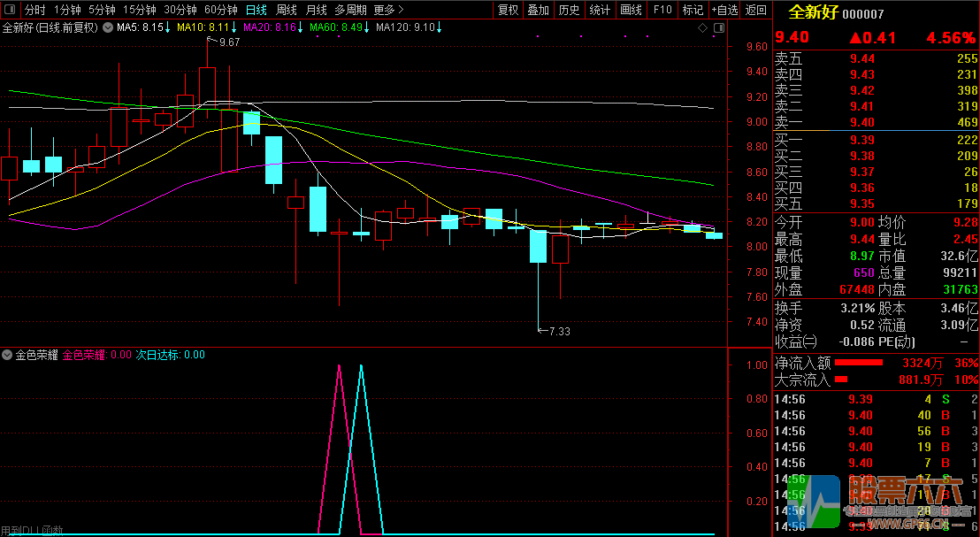Open the 多周期 multi-period view
This screenshot has width=980, height=537.
pyautogui.click(x=350, y=11)
